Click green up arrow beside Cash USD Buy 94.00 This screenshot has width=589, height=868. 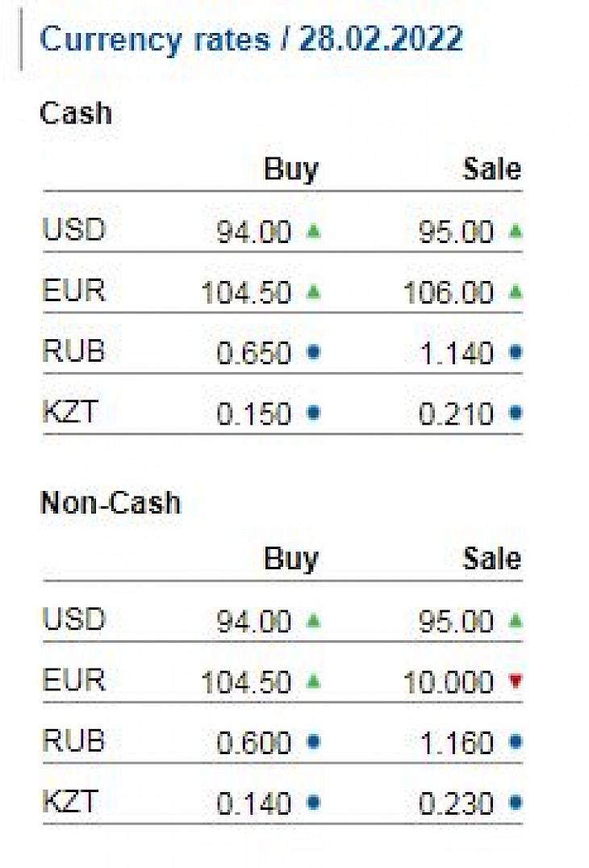coord(314,230)
